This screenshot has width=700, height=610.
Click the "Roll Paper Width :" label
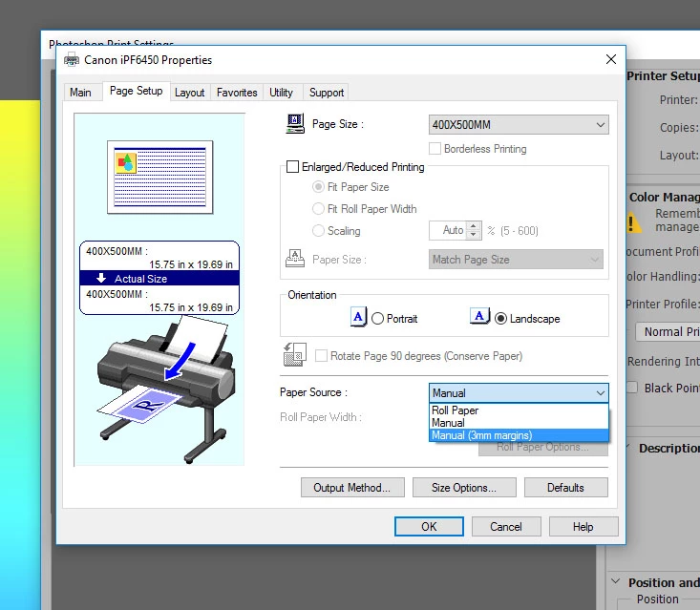pyautogui.click(x=321, y=417)
